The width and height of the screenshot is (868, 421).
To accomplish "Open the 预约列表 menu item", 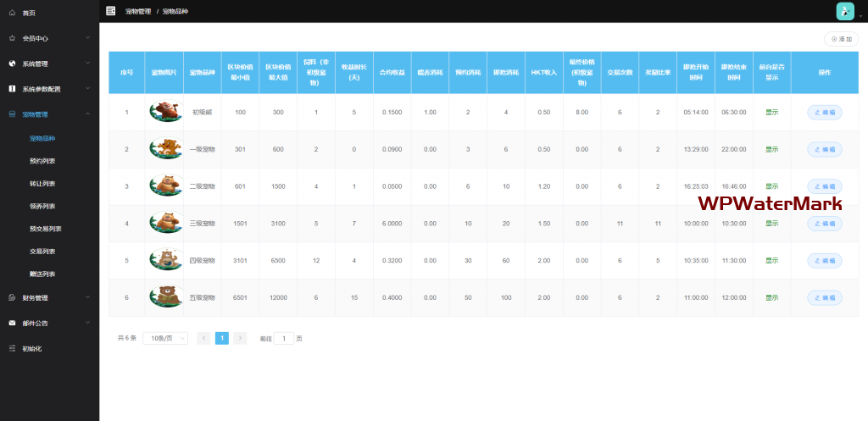I will pos(42,160).
